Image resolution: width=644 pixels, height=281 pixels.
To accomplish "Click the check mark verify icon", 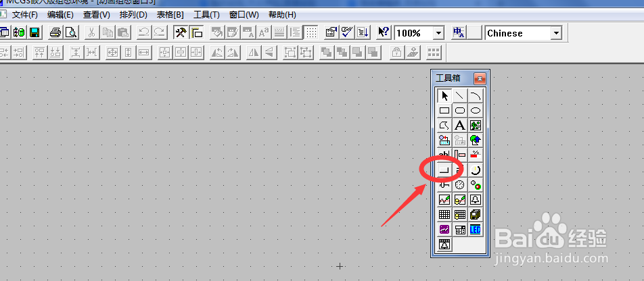I will click(x=347, y=32).
